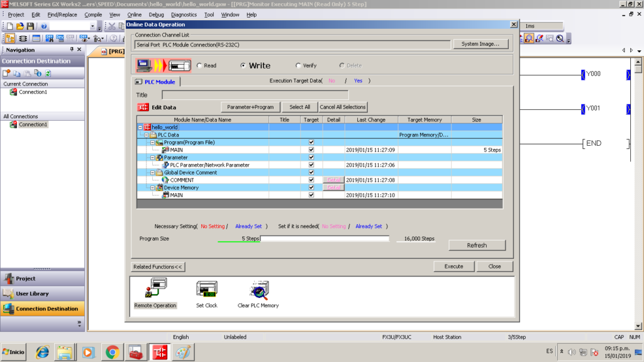Toggle PLC Parameter/Network Parameter target checkbox
The height and width of the screenshot is (362, 644).
311,165
